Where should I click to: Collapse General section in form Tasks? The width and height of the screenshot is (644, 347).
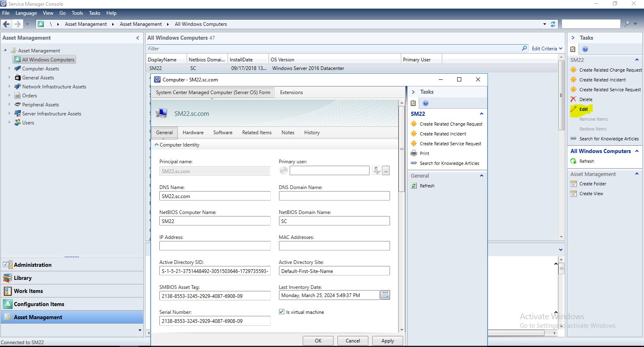click(481, 176)
